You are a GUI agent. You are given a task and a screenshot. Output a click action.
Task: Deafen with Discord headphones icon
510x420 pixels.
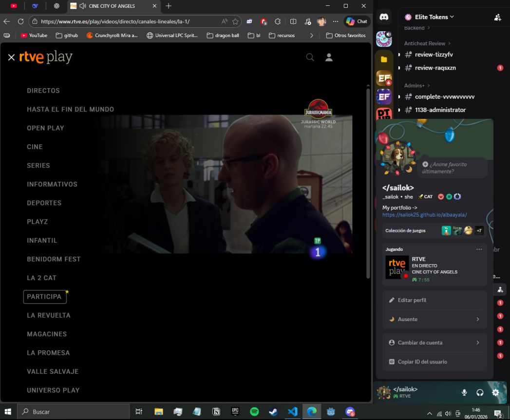(x=480, y=393)
